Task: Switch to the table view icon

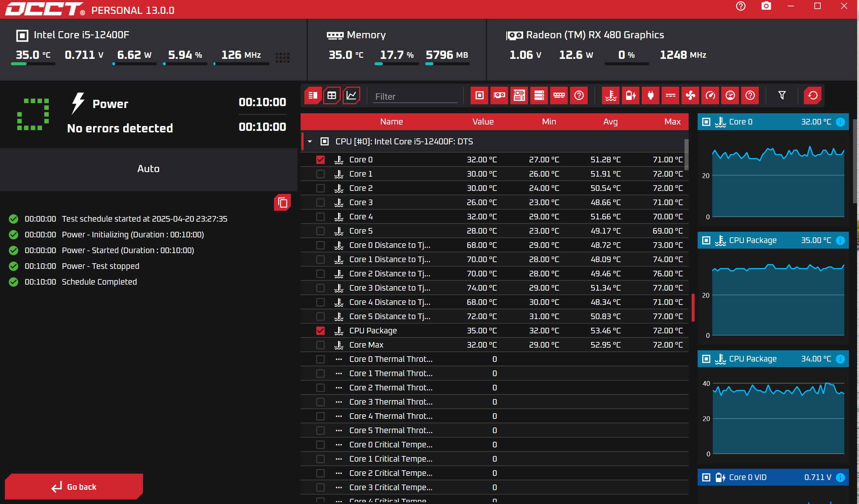Action: coord(332,95)
